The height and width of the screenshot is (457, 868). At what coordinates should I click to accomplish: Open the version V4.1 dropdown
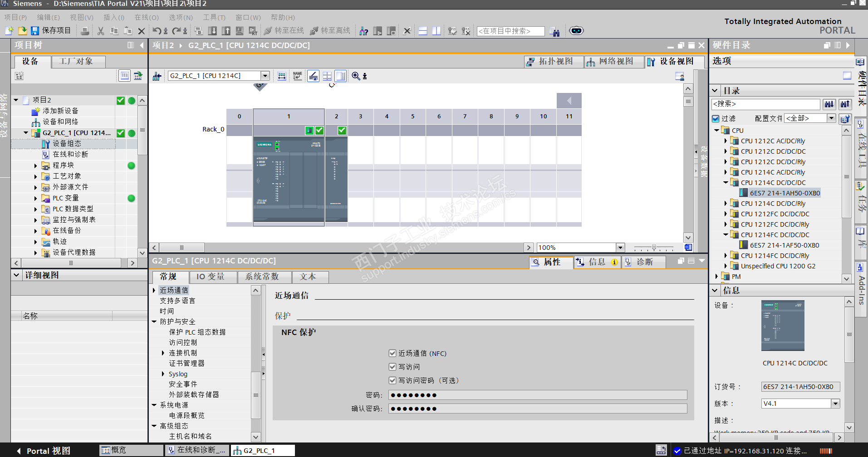[x=835, y=404]
